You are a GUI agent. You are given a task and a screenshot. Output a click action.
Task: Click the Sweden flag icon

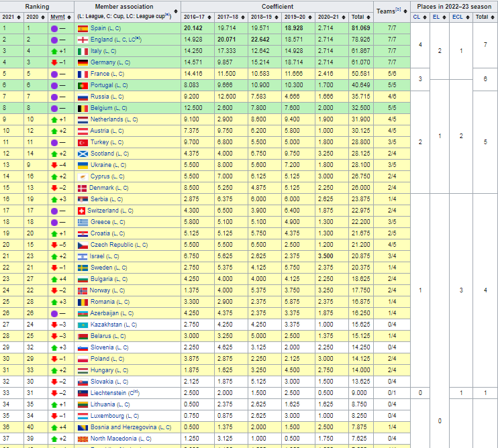click(x=83, y=268)
